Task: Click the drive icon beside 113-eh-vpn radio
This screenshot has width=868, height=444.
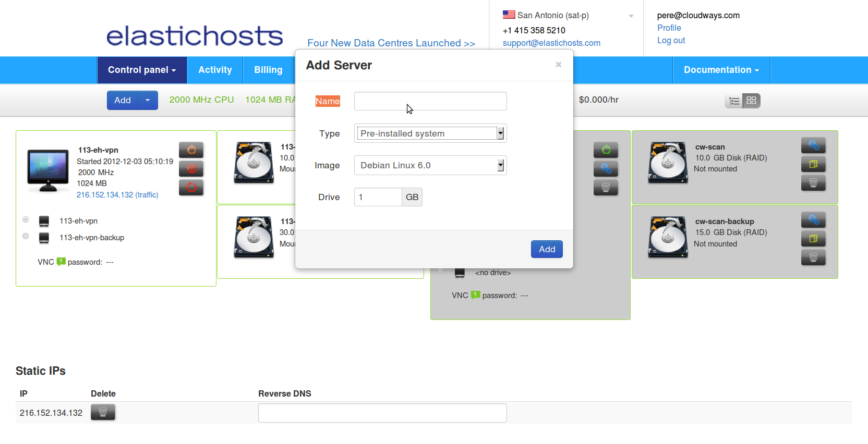Action: click(x=44, y=221)
